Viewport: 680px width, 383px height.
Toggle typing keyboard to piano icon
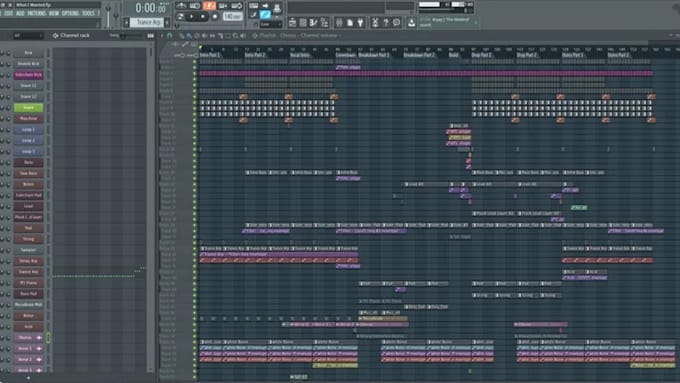point(254,6)
